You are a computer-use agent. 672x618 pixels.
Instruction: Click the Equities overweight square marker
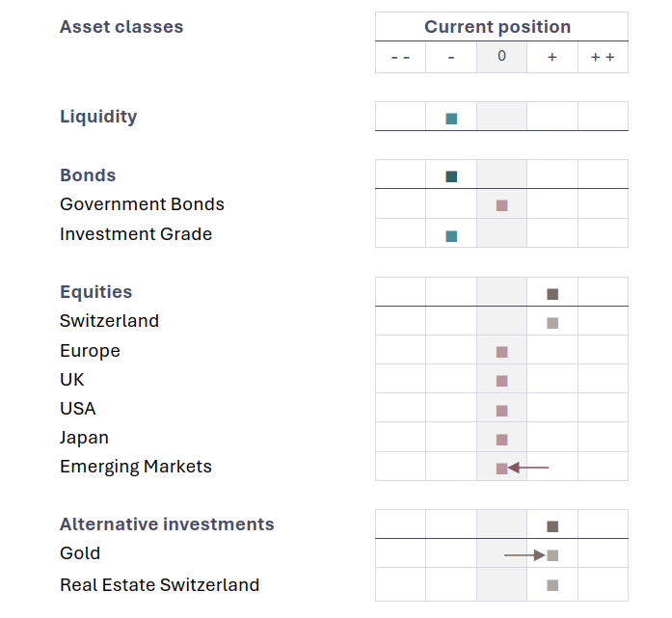pos(552,294)
